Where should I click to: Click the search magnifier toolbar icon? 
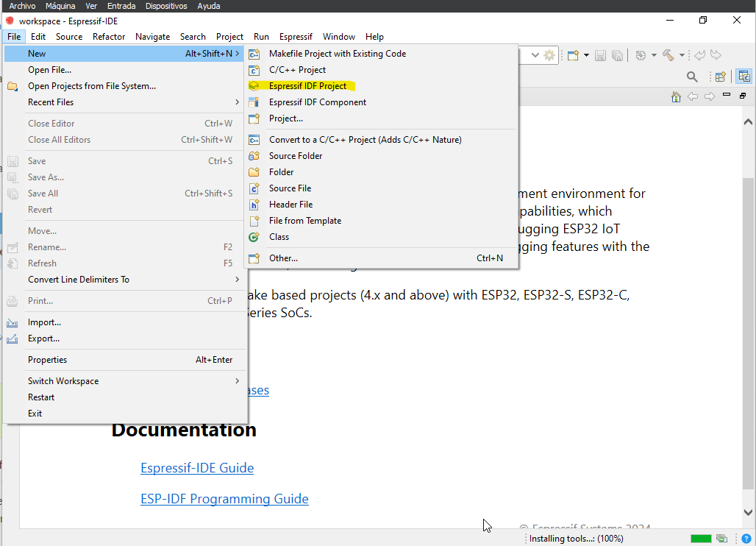tap(692, 77)
